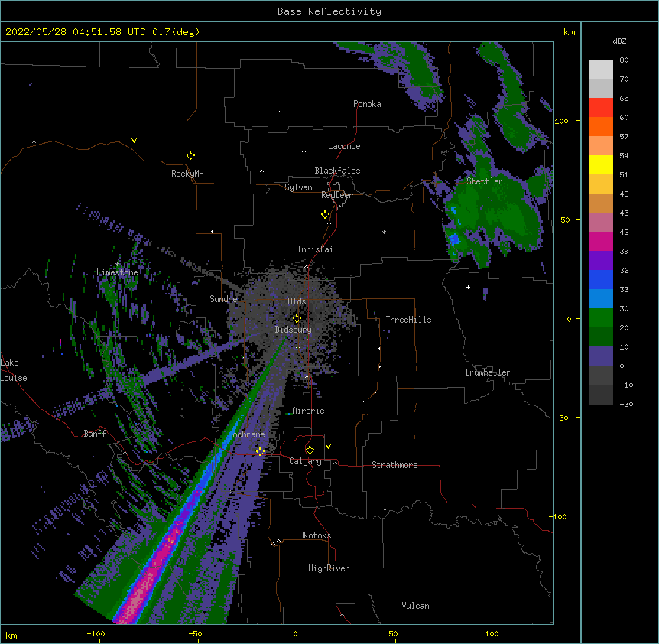Viewport: 659px width, 644px height.
Task: Click the Okotoks town label
Action: (315, 535)
